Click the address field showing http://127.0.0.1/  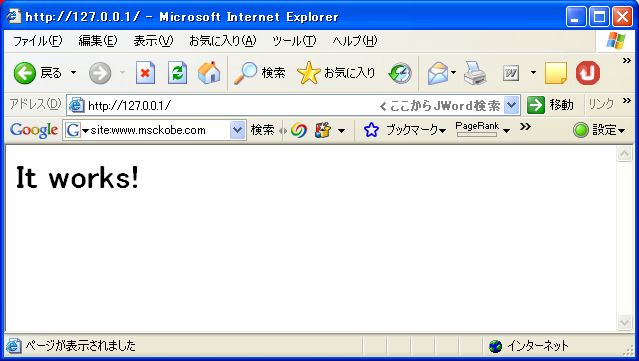click(x=232, y=106)
